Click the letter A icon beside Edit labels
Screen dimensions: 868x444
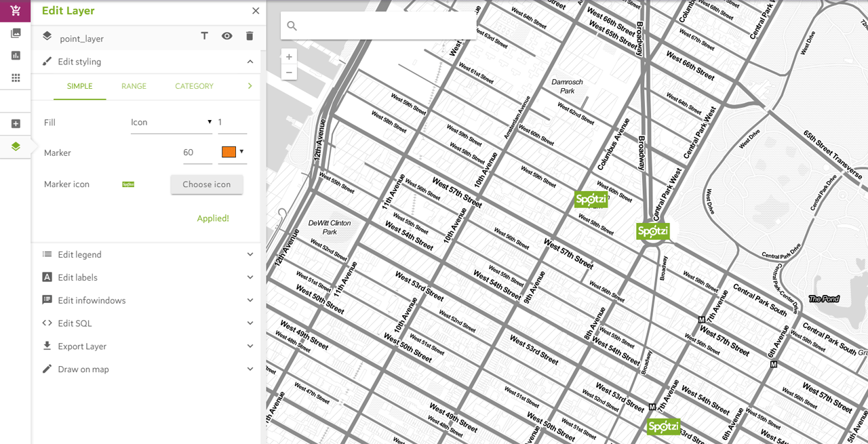click(x=47, y=277)
